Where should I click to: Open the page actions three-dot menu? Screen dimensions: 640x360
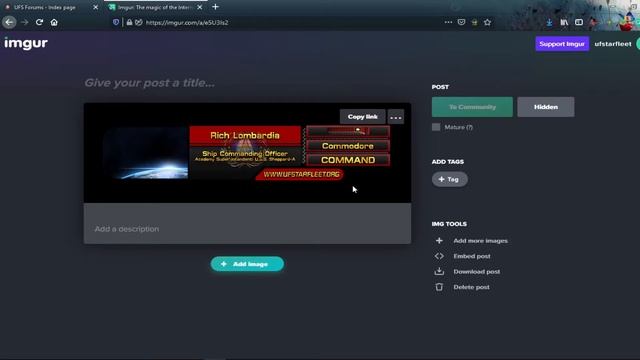pyautogui.click(x=448, y=22)
